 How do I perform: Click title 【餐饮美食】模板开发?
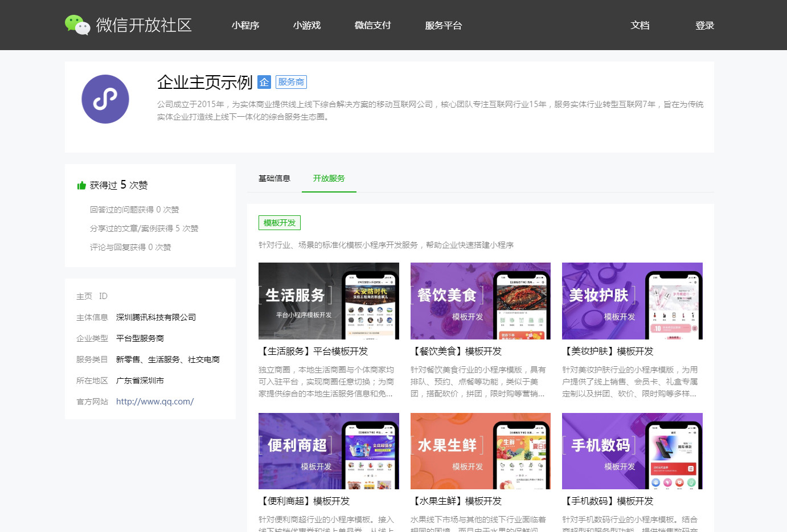456,351
